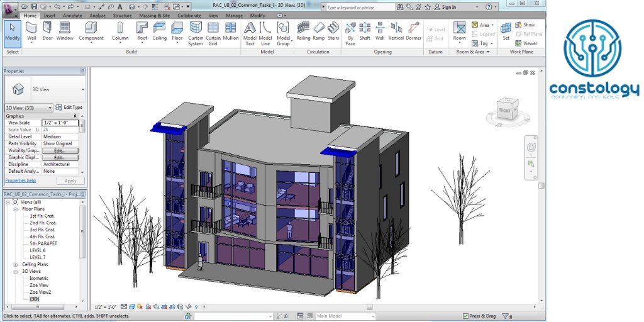This screenshot has width=644, height=322.
Task: Select the Dormer opening tool
Action: (414, 32)
